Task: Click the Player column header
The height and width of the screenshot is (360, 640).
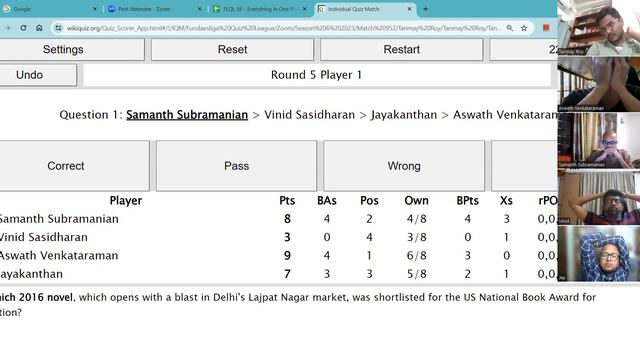Action: [126, 200]
